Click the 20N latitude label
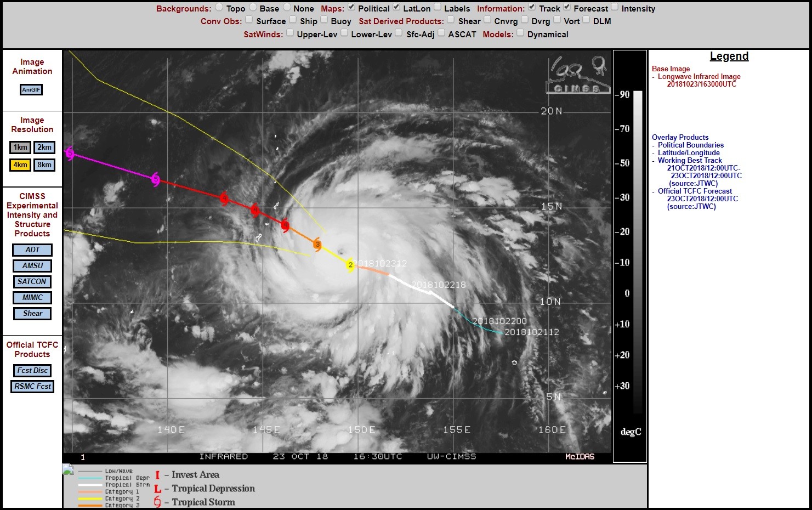812x510 pixels. tap(552, 111)
